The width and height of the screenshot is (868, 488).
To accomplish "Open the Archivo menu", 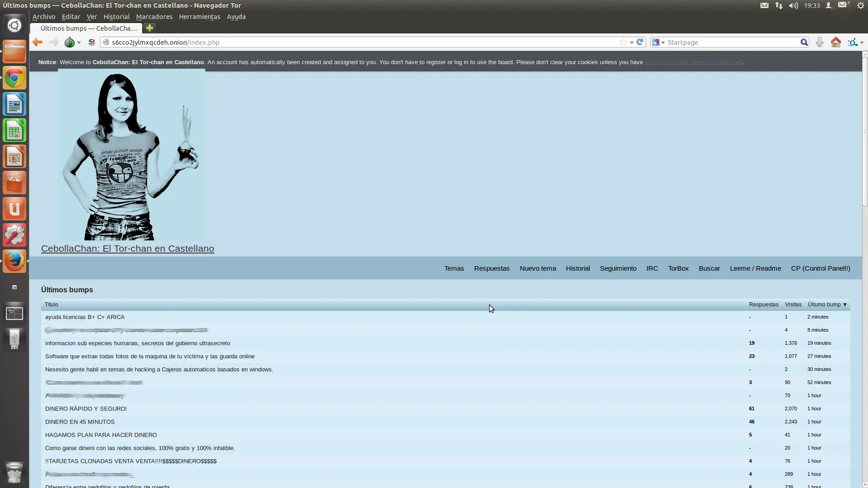I will [x=44, y=17].
